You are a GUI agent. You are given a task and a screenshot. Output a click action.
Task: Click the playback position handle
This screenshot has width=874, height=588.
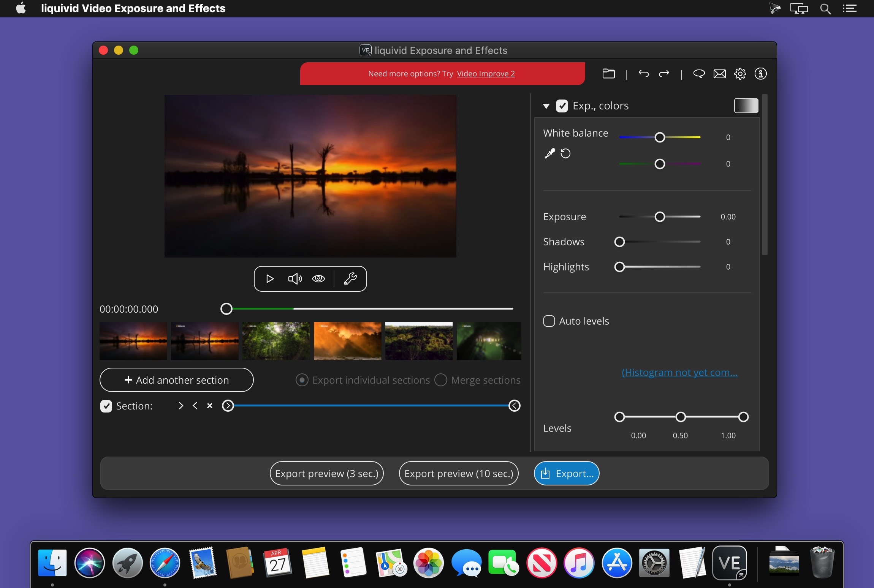point(226,309)
